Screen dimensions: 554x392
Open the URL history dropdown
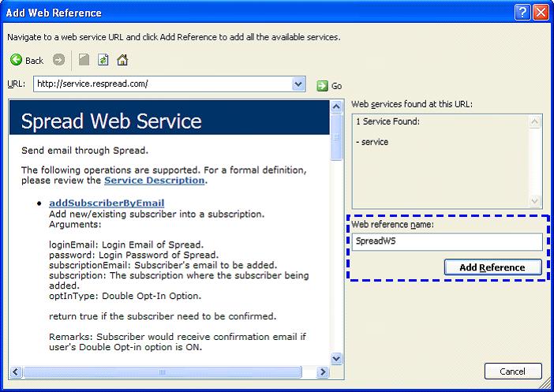click(298, 84)
